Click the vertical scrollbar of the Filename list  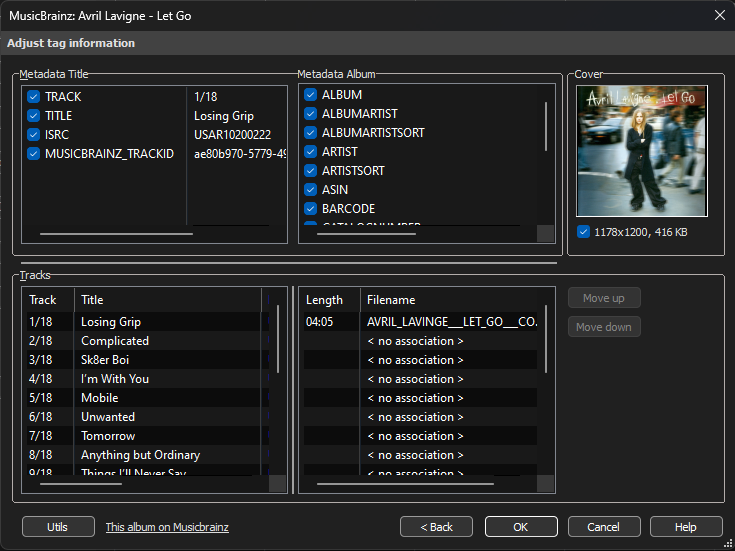546,339
